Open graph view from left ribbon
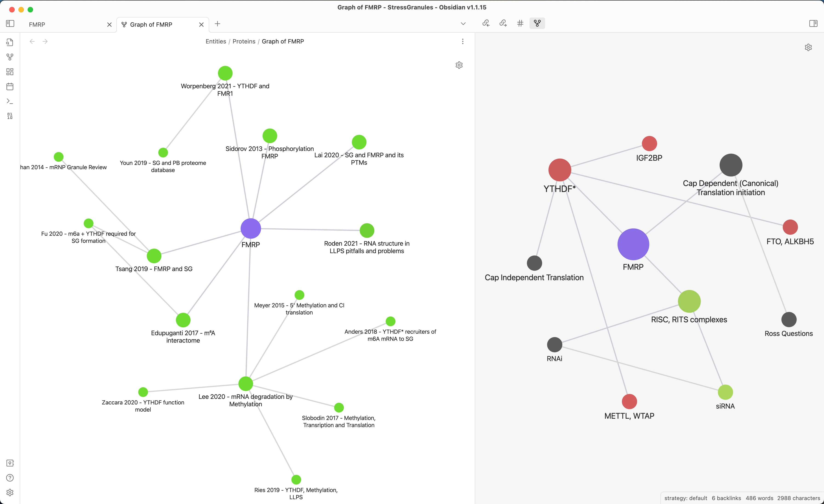Screen dimensions: 824x504 (10, 57)
